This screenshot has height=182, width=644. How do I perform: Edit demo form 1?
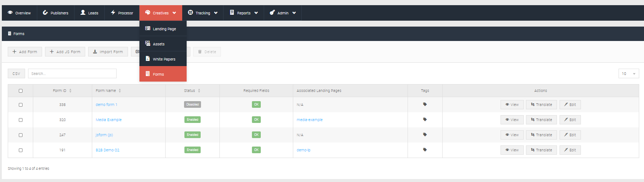tap(570, 104)
